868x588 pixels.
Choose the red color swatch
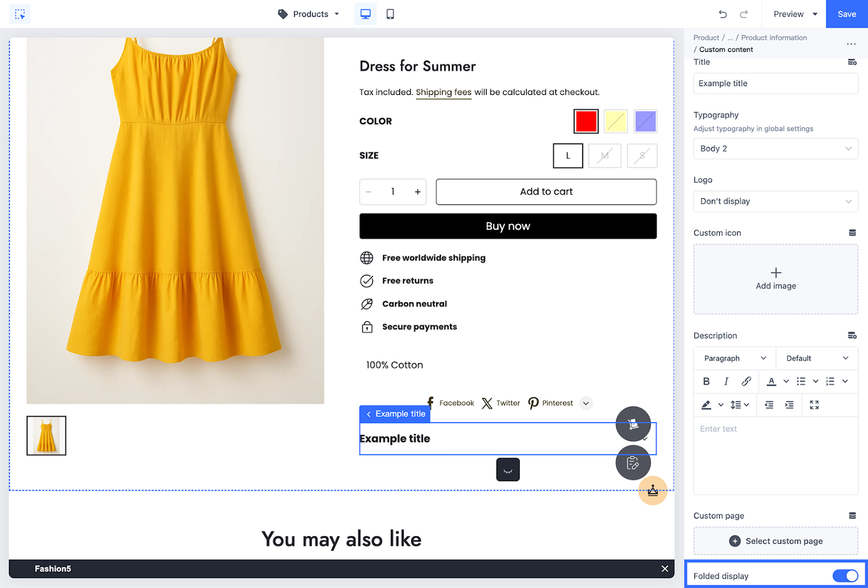point(586,122)
